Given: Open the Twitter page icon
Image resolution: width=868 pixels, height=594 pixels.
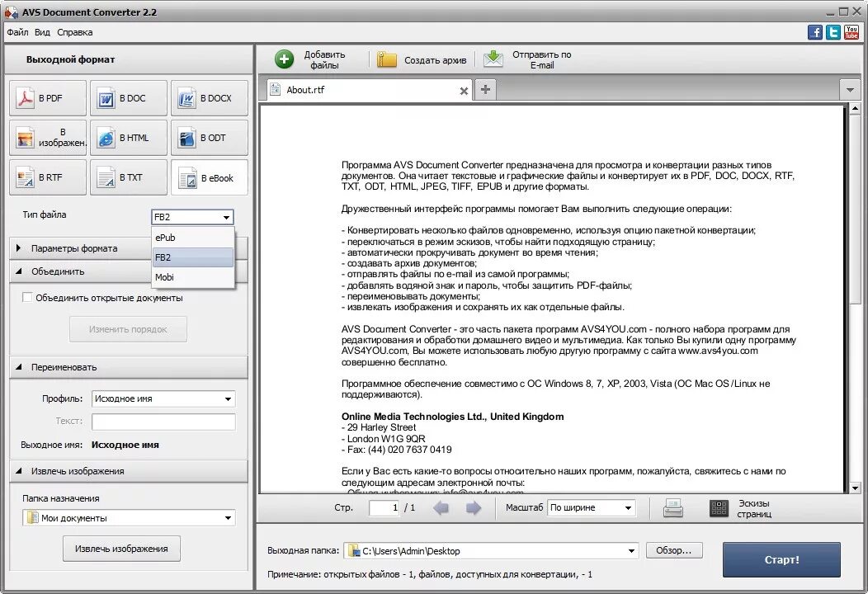Looking at the screenshot, I should [833, 32].
